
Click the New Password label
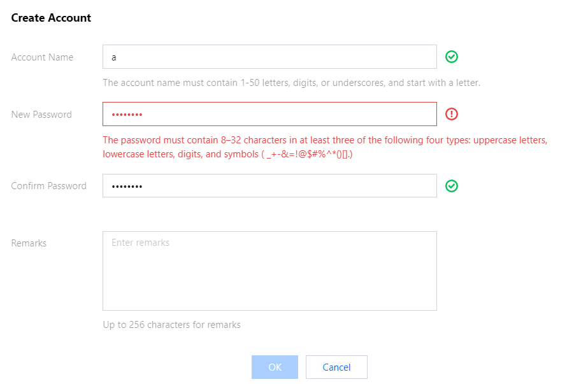[41, 115]
